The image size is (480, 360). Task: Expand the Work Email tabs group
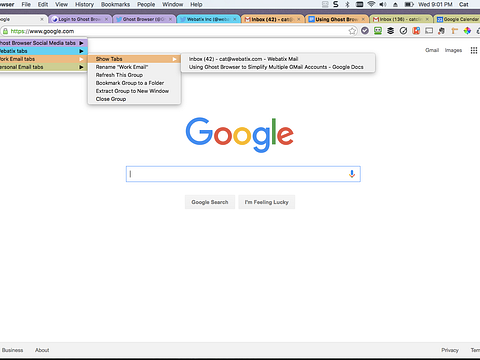coord(43,59)
